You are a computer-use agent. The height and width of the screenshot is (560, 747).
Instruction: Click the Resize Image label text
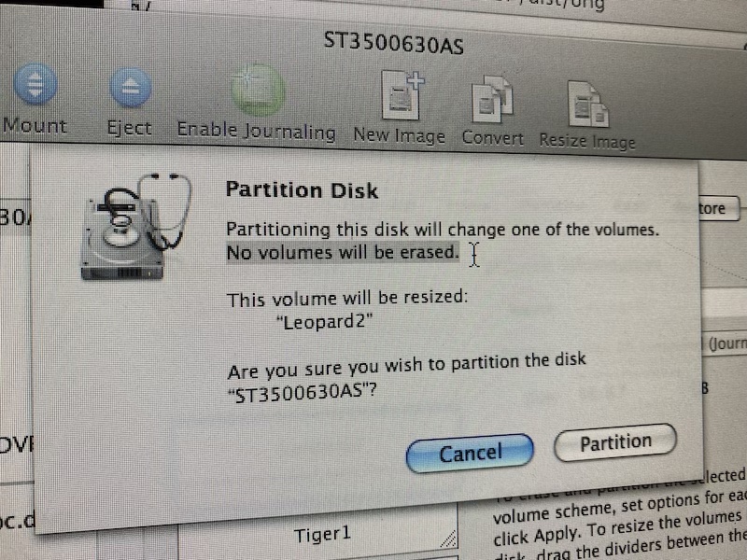(x=587, y=141)
